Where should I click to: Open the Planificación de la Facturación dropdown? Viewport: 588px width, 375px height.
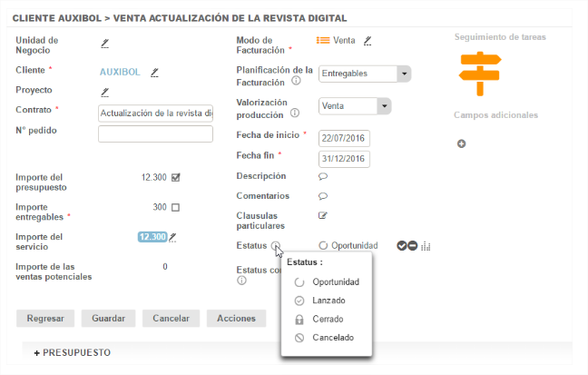point(404,74)
